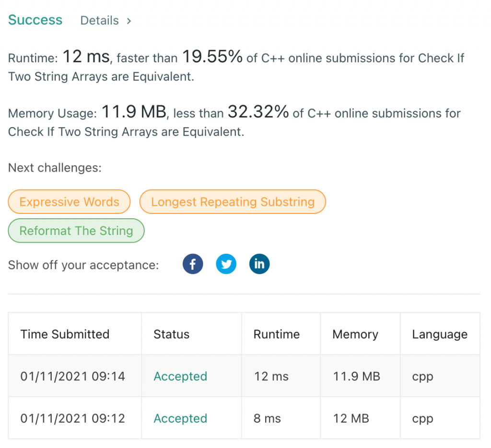Select the cpp language entry in first row
491x448 pixels.
coord(422,376)
